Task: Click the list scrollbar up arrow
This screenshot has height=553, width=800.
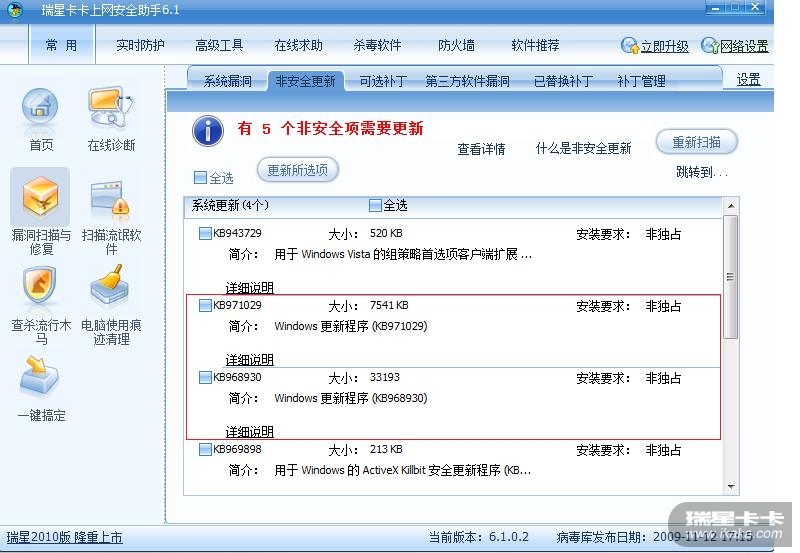Action: [x=731, y=206]
